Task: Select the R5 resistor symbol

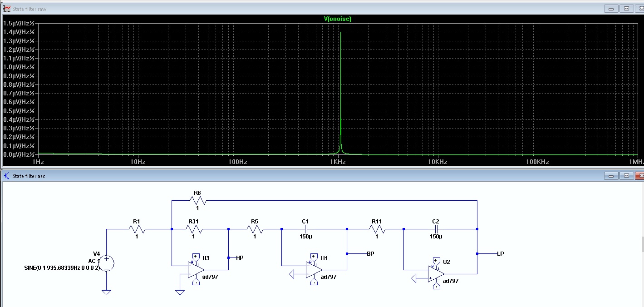Action: pyautogui.click(x=254, y=229)
